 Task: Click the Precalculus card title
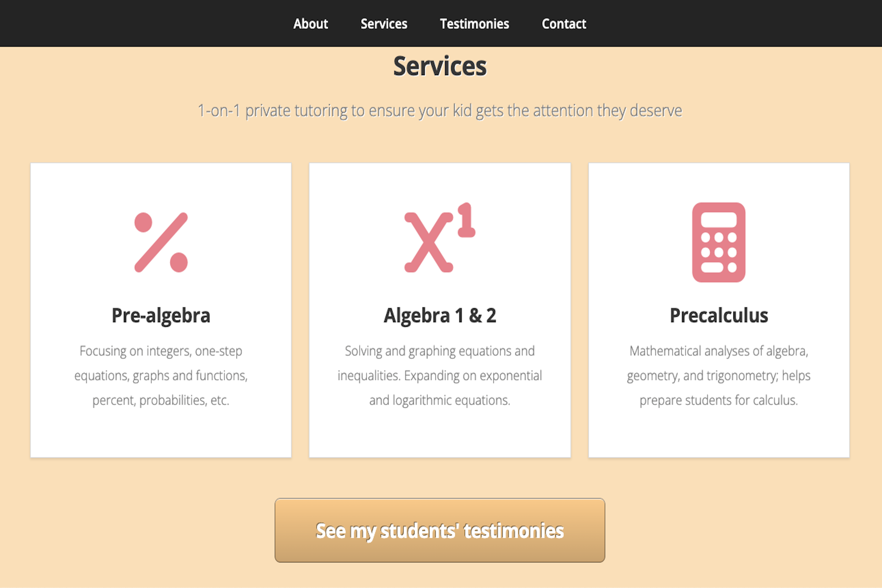[719, 315]
